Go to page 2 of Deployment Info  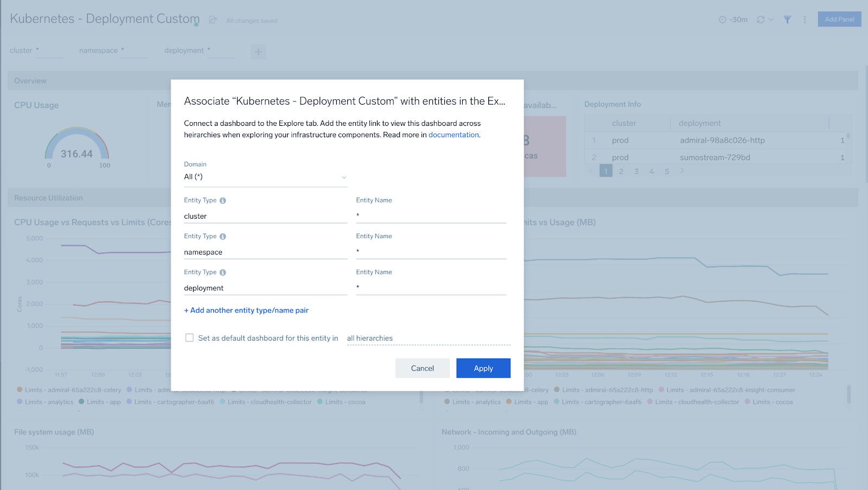click(621, 171)
